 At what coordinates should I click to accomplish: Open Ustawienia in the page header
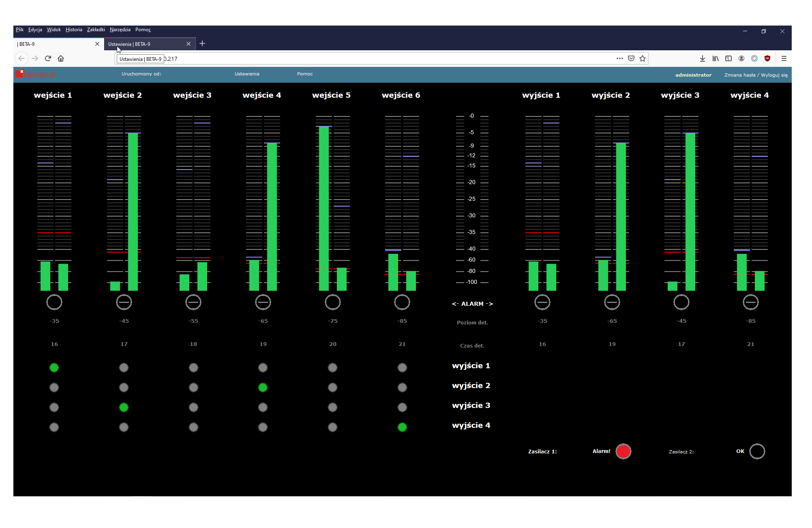(x=247, y=74)
